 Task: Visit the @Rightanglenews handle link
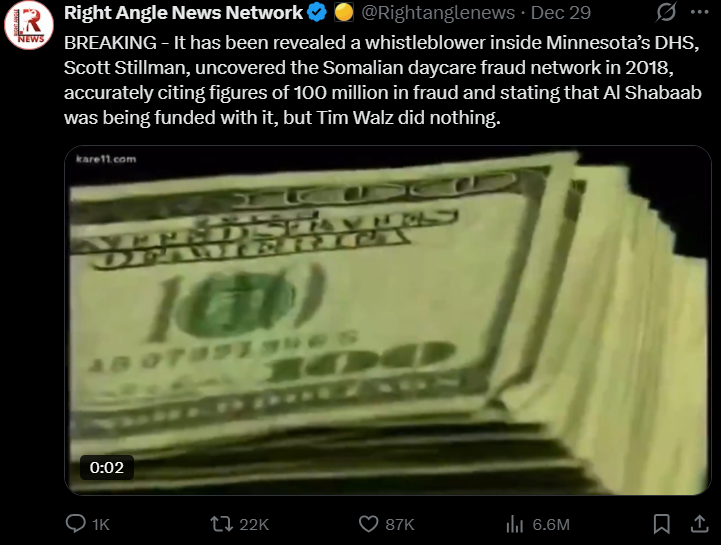click(438, 12)
